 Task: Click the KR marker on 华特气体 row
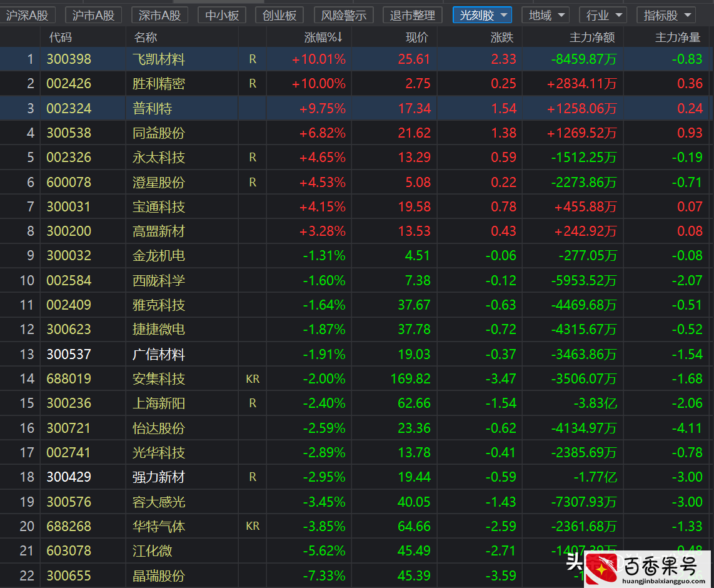coord(253,526)
